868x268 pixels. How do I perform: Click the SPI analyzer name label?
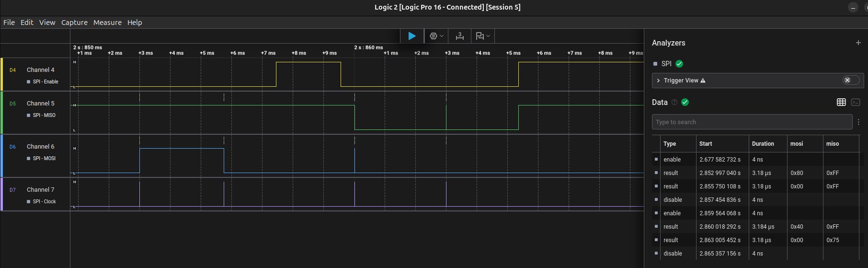[x=666, y=64]
